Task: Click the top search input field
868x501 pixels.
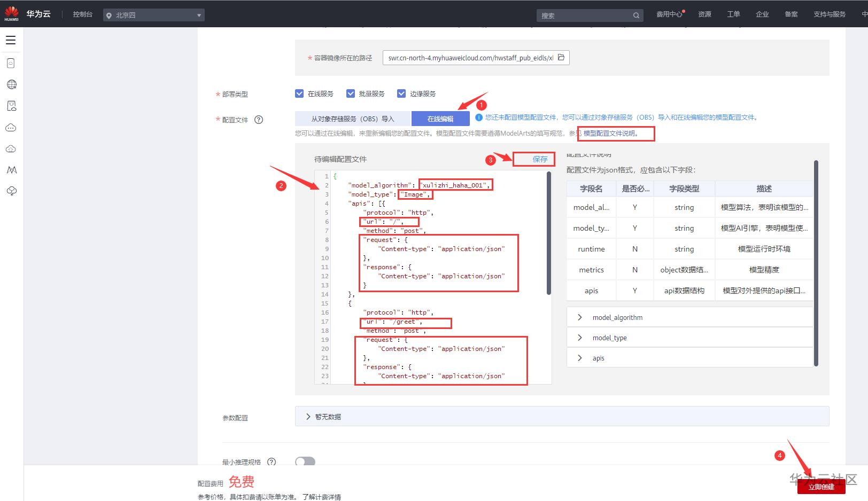Action: [589, 15]
